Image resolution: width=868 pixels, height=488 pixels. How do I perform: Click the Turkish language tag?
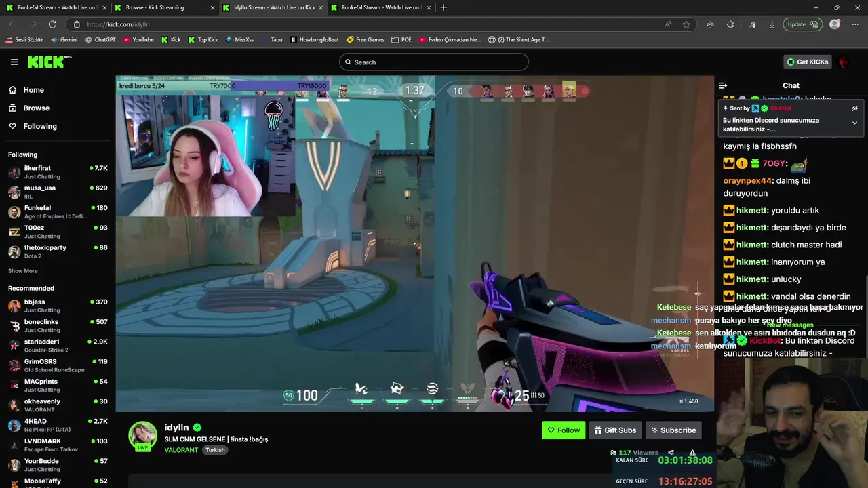(x=215, y=450)
